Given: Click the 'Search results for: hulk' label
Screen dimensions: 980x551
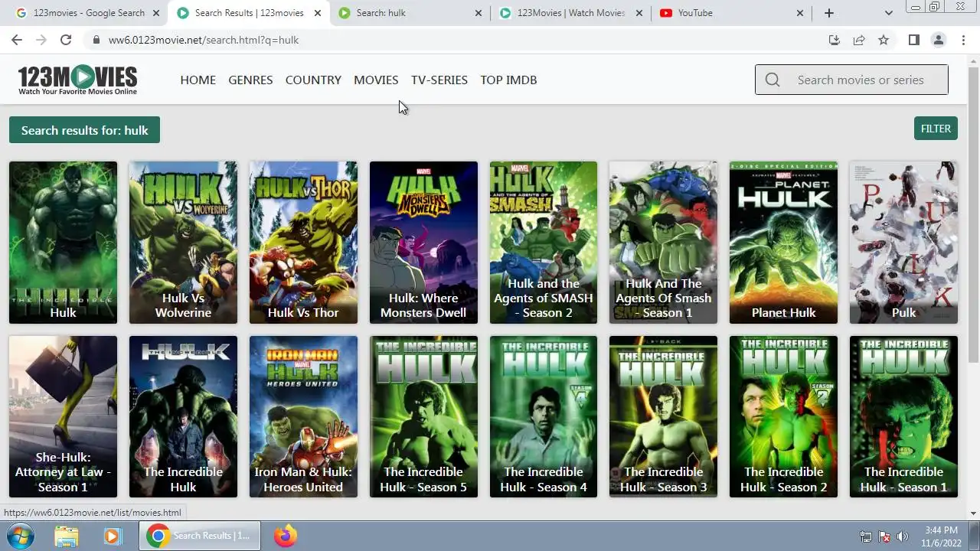Looking at the screenshot, I should [84, 130].
